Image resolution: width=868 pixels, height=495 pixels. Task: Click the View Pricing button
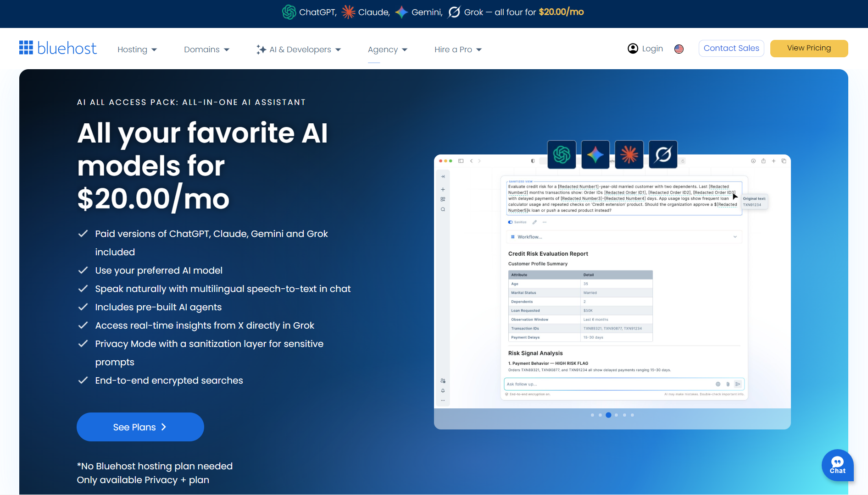pos(809,48)
